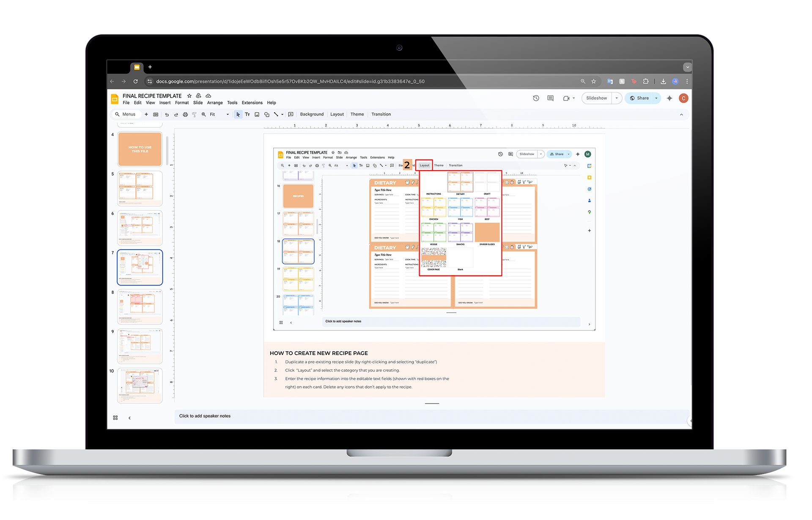This screenshot has height=520, width=812.
Task: Hide the menus with the up chevron
Action: tap(681, 114)
